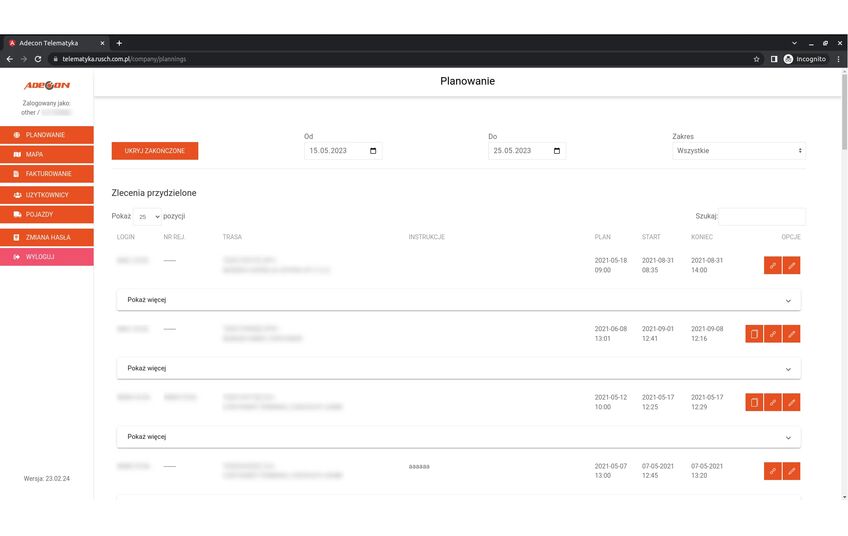Click the OPCJE column header
This screenshot has width=848, height=536.
pos(791,237)
